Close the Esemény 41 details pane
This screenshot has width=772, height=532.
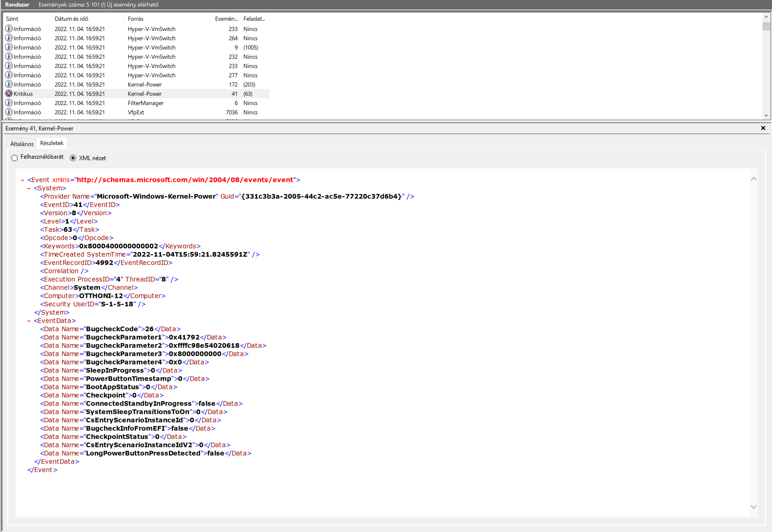tap(763, 128)
